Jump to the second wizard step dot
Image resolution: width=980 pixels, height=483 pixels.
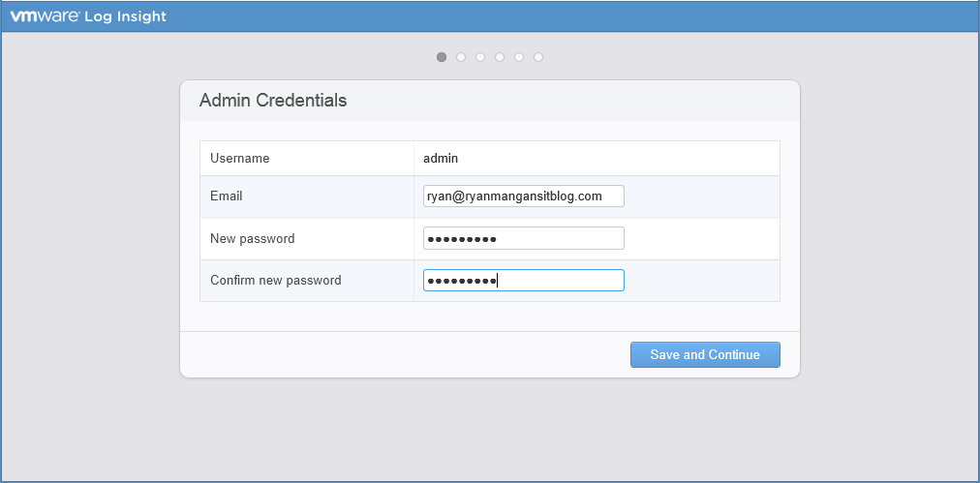tap(461, 57)
